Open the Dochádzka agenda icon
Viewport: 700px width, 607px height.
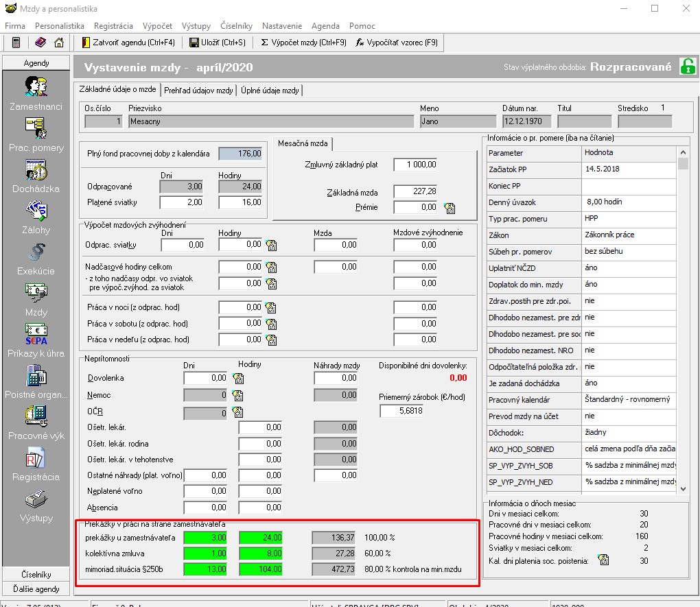[x=36, y=169]
